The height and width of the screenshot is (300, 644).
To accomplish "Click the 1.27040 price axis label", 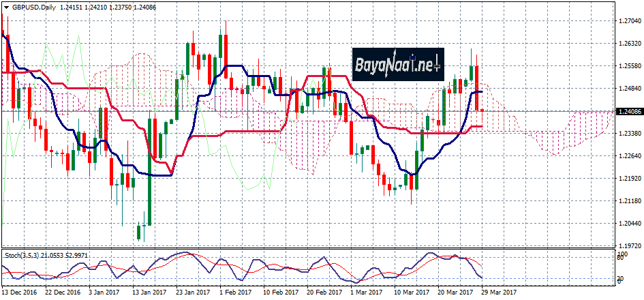I will click(629, 21).
